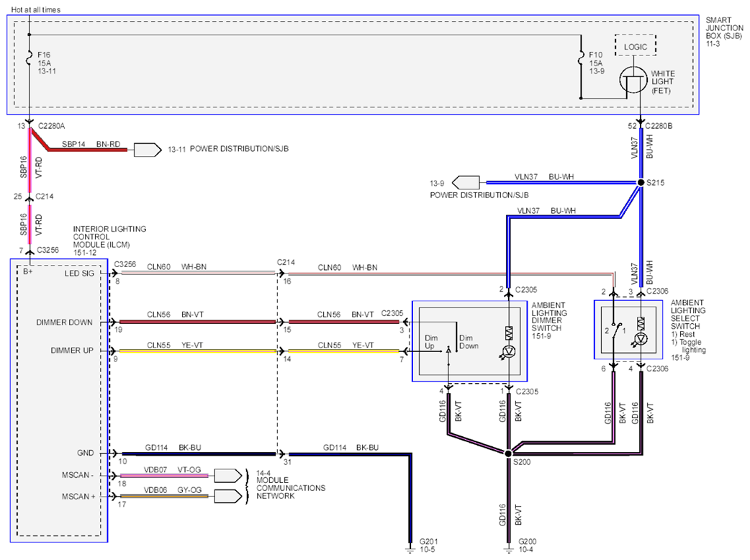Click the G201 ground symbol
This screenshot has height=560, width=750.
click(x=410, y=548)
